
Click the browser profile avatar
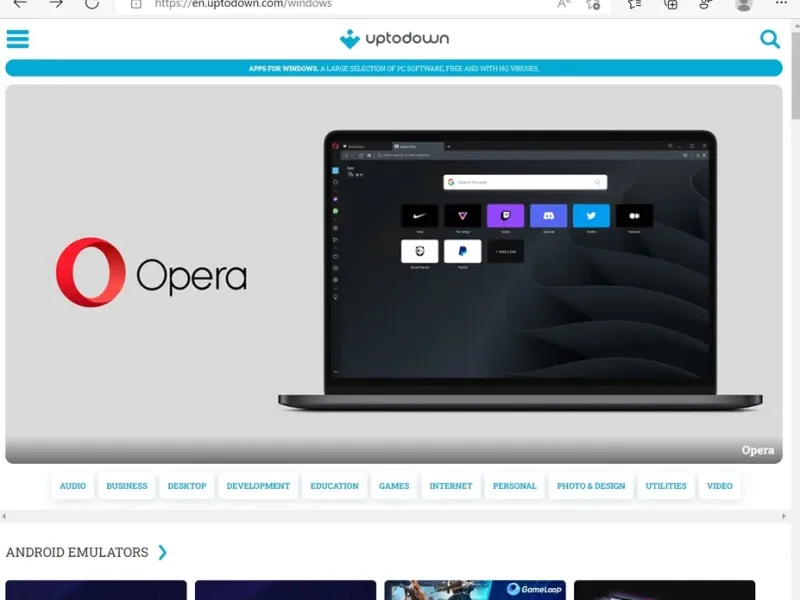coord(743,5)
